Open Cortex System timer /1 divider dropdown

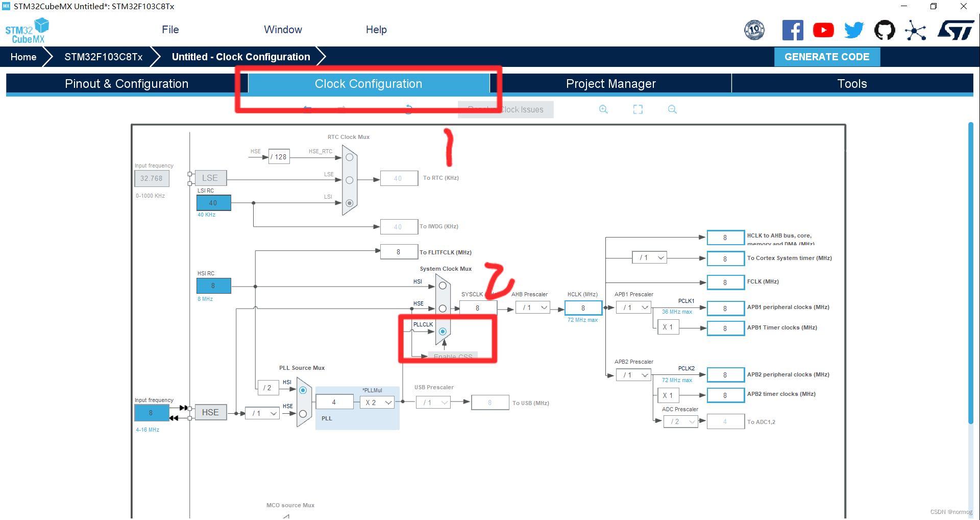click(650, 257)
